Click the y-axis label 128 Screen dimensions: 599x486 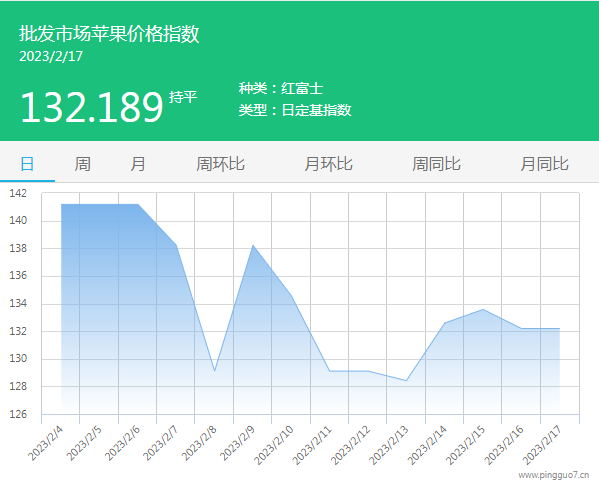[18, 387]
